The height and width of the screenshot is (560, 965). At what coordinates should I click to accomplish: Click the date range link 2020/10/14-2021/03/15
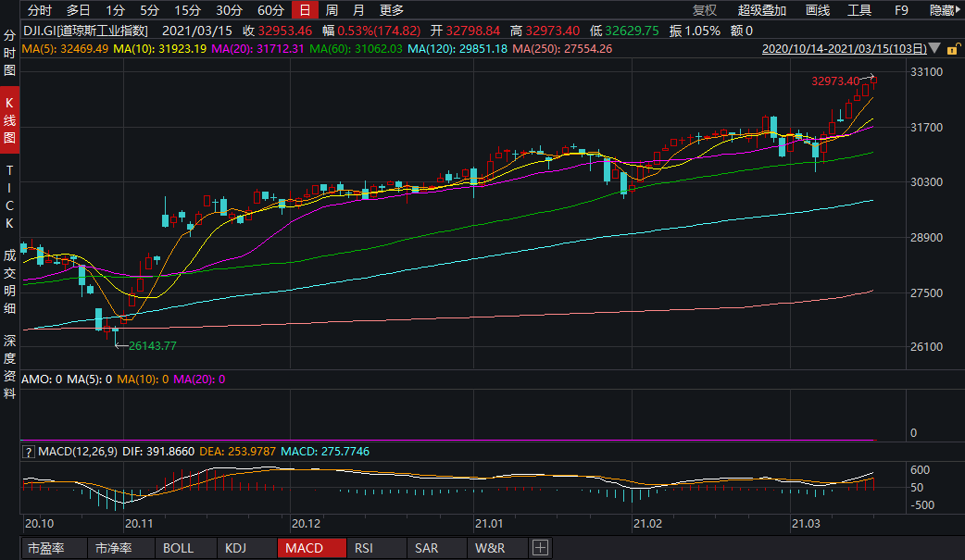point(841,49)
